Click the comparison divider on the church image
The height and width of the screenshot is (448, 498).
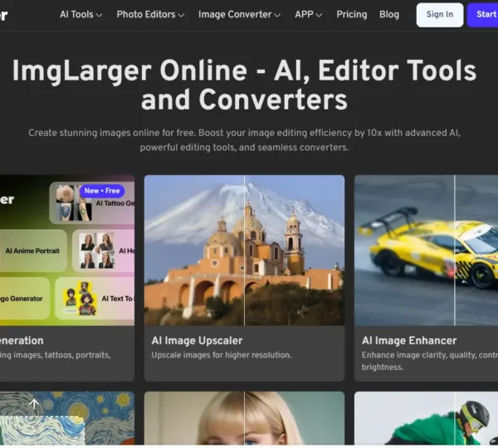(244, 251)
